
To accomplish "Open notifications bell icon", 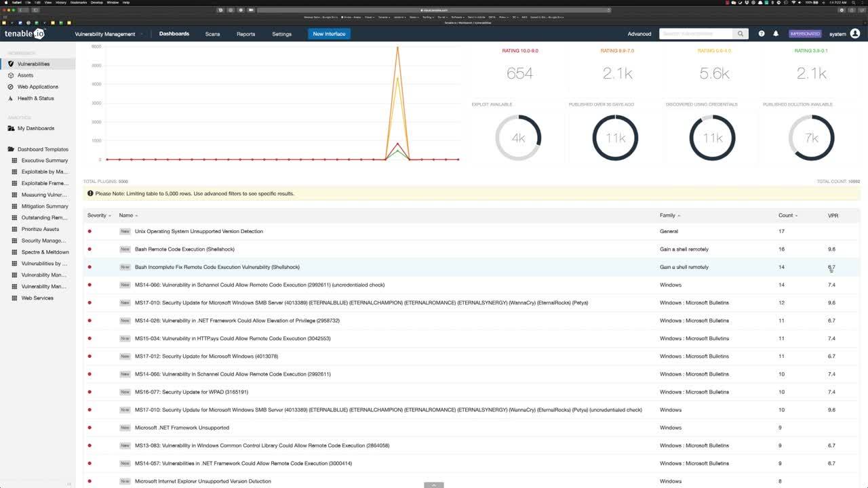I will point(776,33).
